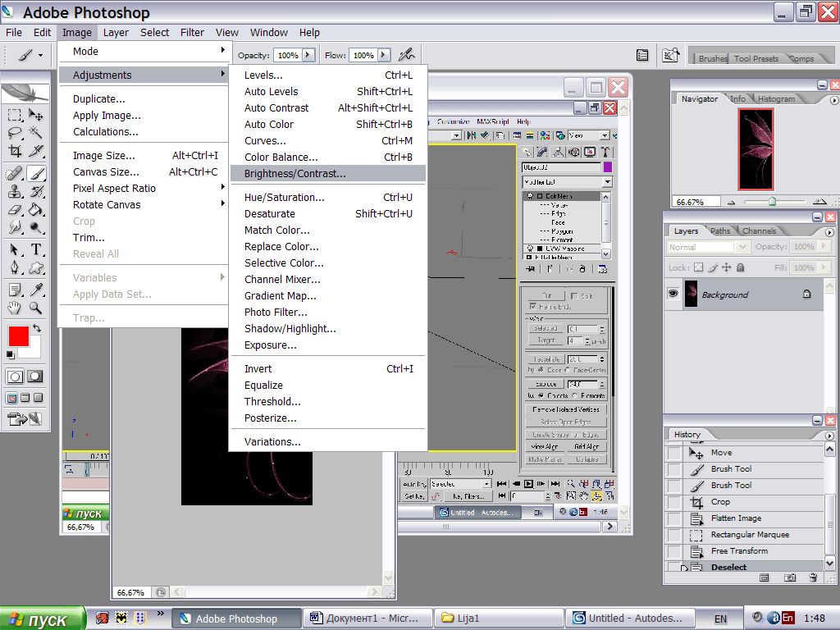This screenshot has width=840, height=630.
Task: Select the Healing Brush tool
Action: click(x=15, y=174)
